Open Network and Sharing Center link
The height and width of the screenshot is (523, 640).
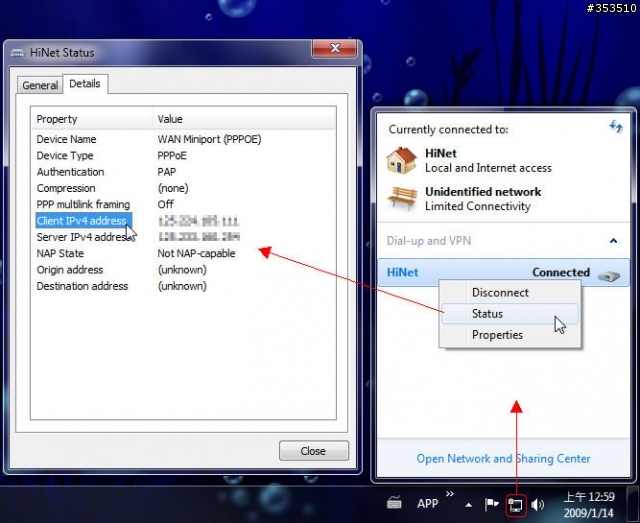(503, 458)
